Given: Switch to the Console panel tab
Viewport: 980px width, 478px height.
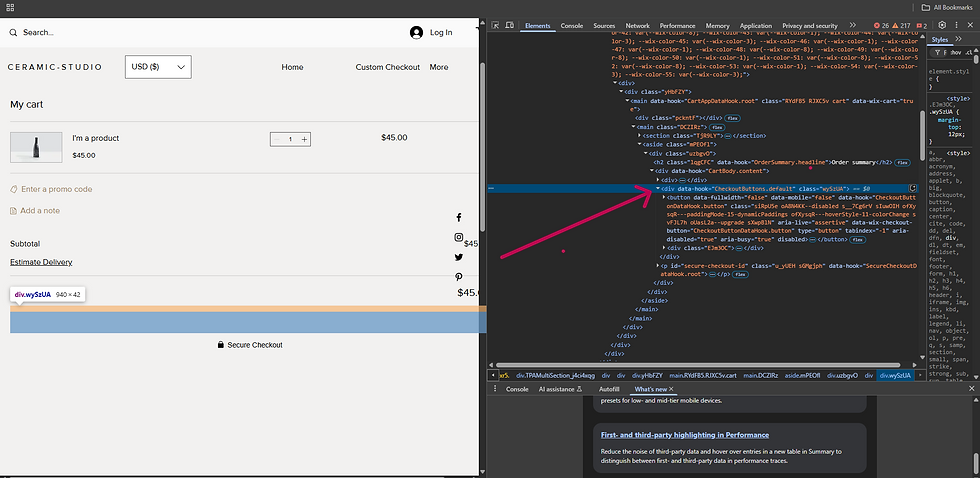Looking at the screenshot, I should coord(571,26).
